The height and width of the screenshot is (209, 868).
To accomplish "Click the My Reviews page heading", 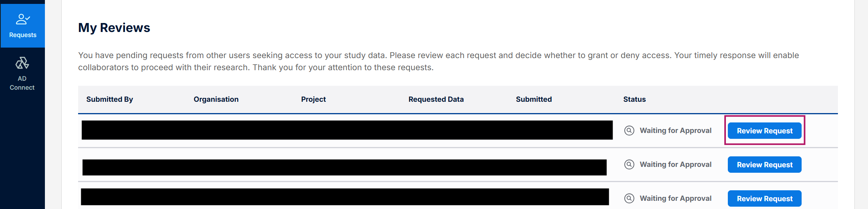I will click(114, 28).
